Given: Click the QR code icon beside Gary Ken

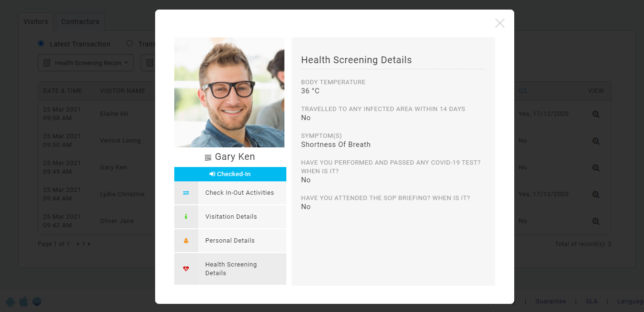Looking at the screenshot, I should click(x=208, y=157).
